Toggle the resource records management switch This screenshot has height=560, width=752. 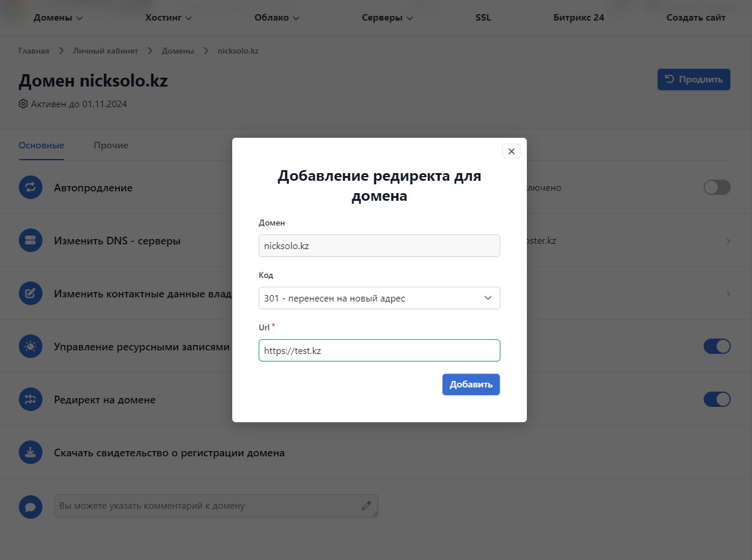tap(717, 346)
